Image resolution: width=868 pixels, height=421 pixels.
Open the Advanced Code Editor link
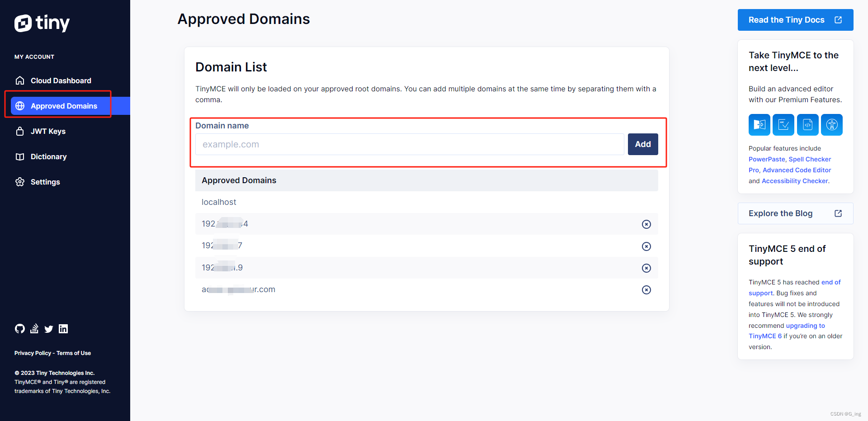(797, 170)
